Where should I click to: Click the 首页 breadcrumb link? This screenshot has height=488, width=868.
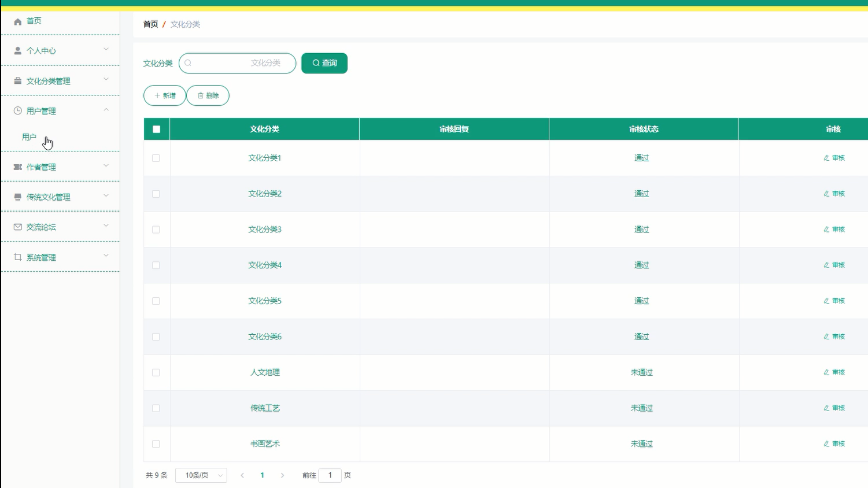point(150,24)
